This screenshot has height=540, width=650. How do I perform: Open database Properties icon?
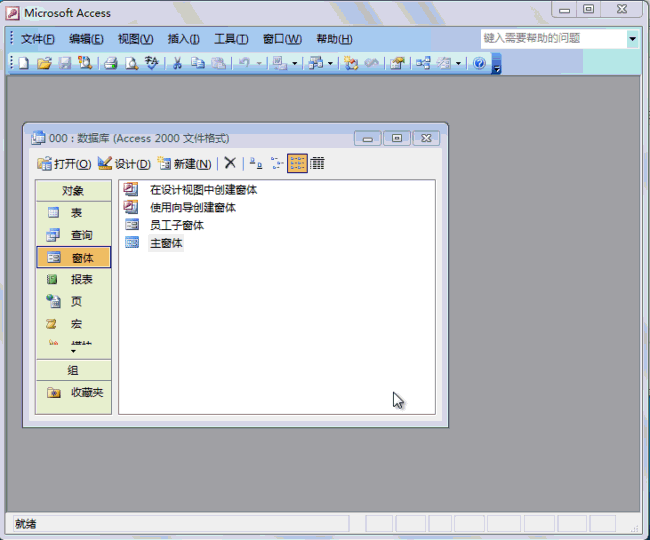(x=397, y=63)
